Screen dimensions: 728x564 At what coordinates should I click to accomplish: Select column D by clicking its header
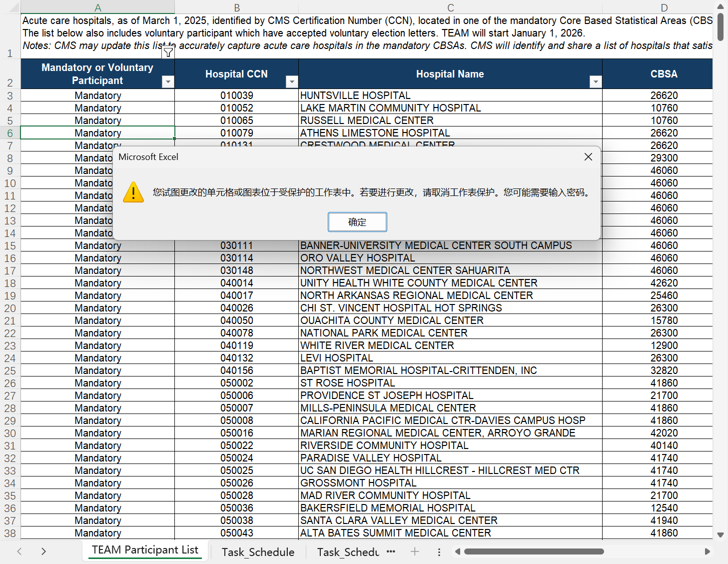click(x=664, y=7)
